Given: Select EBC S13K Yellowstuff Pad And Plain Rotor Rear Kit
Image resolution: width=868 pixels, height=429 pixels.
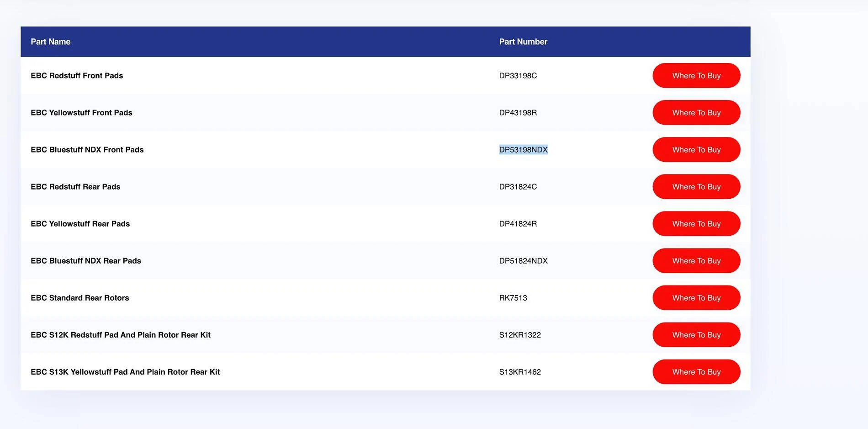Looking at the screenshot, I should pos(125,371).
